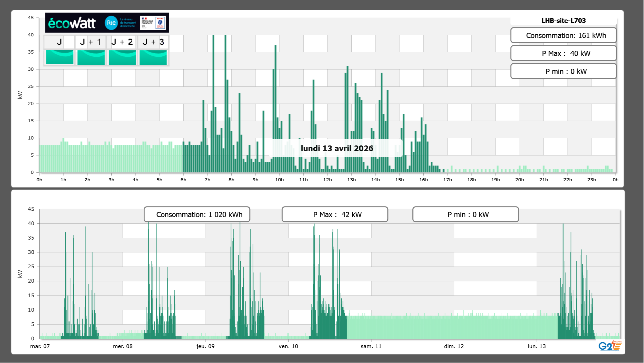Image resolution: width=644 pixels, height=363 pixels.
Task: Click the LHB-site-L703 site title
Action: tap(563, 21)
